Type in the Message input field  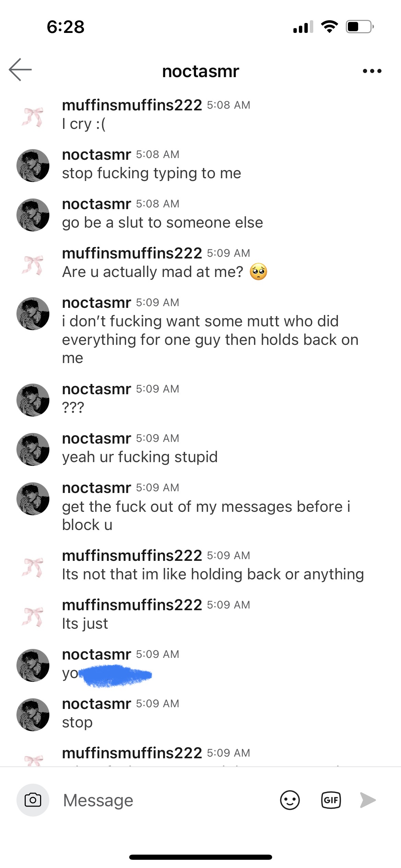coord(165,800)
